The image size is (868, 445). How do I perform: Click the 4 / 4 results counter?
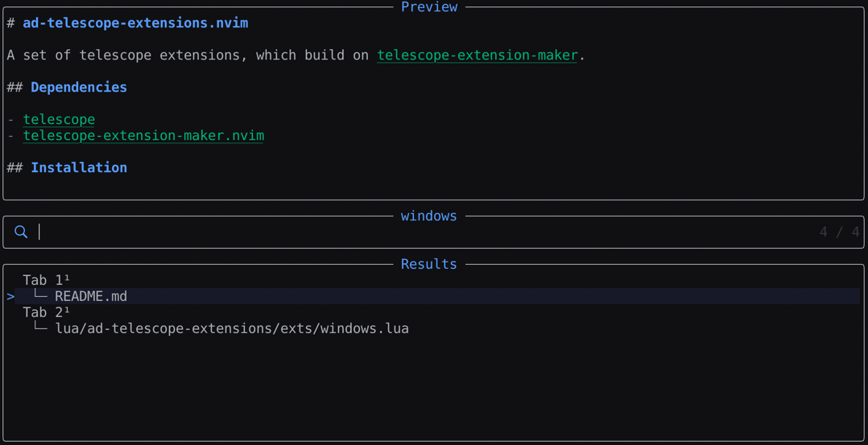pyautogui.click(x=839, y=232)
